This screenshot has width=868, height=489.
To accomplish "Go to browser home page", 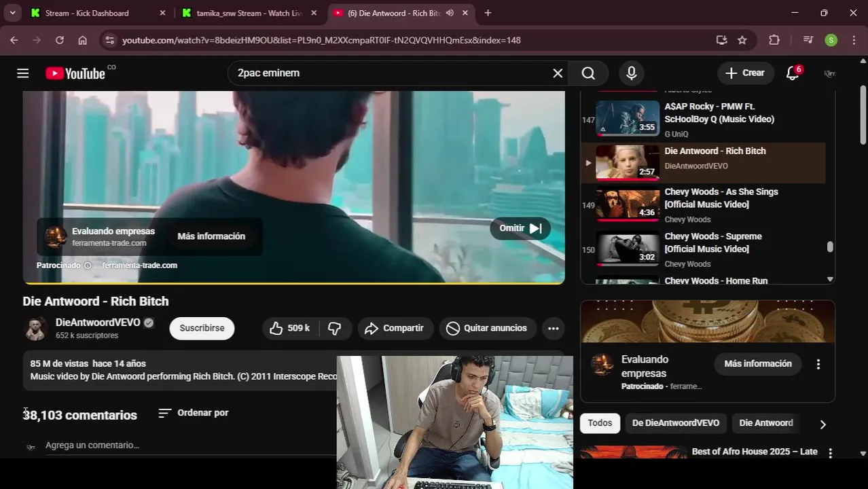I will coord(83,40).
